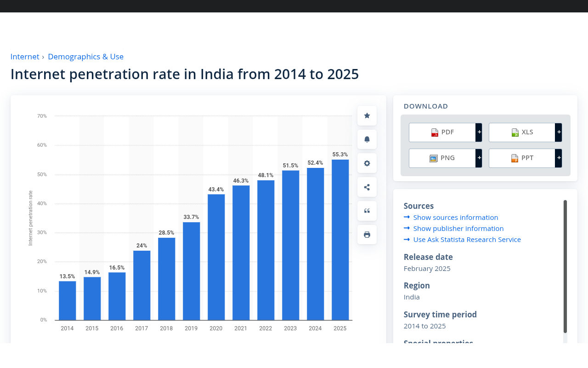Download chart as PDF
This screenshot has height=368, width=588.
click(x=442, y=132)
